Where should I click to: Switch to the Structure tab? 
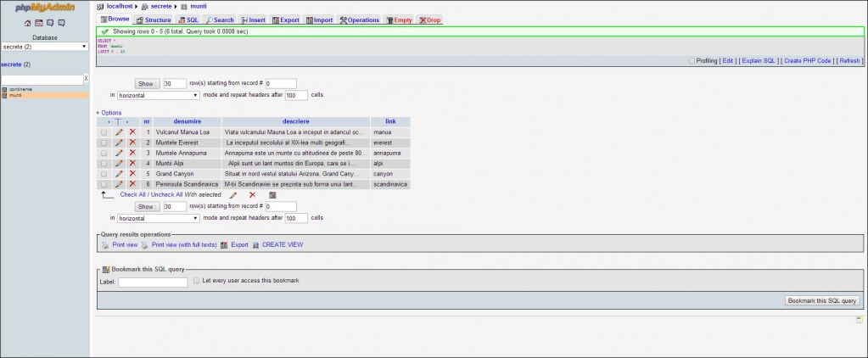(x=154, y=20)
